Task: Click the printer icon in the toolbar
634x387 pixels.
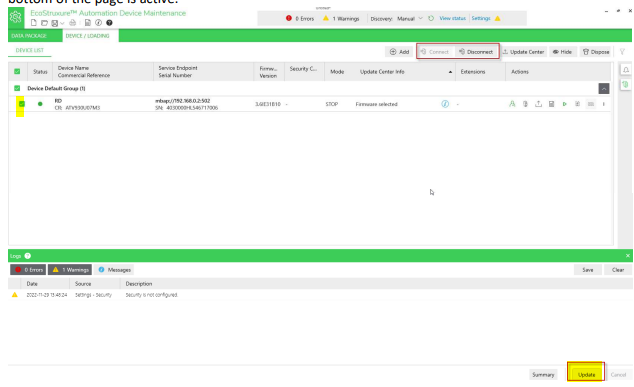Action: 72,23
